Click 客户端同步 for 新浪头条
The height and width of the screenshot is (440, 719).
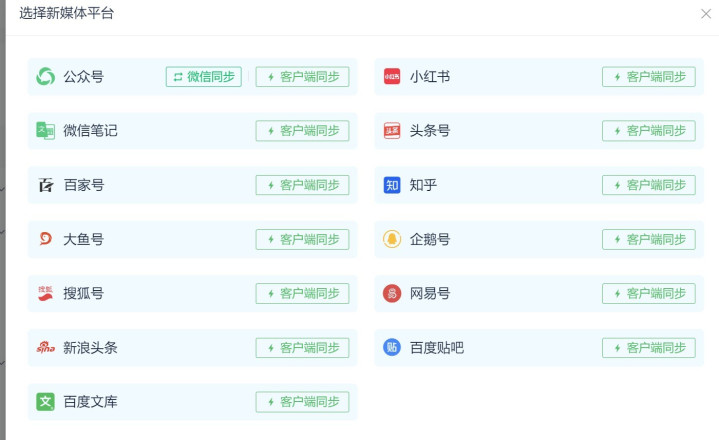pos(302,348)
